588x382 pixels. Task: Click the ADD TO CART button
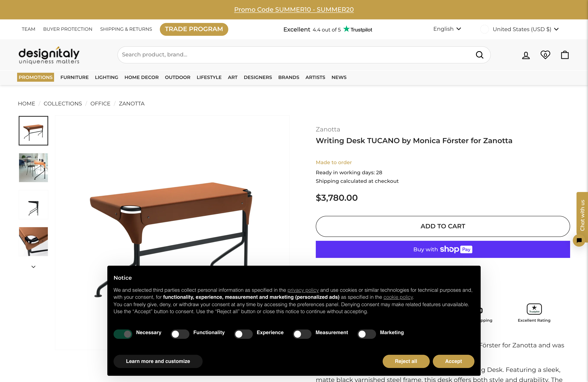pyautogui.click(x=443, y=226)
